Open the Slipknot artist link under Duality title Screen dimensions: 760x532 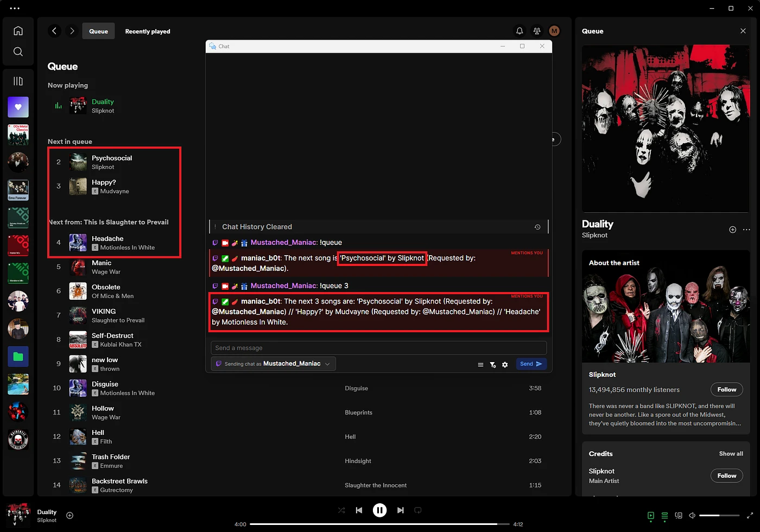594,235
